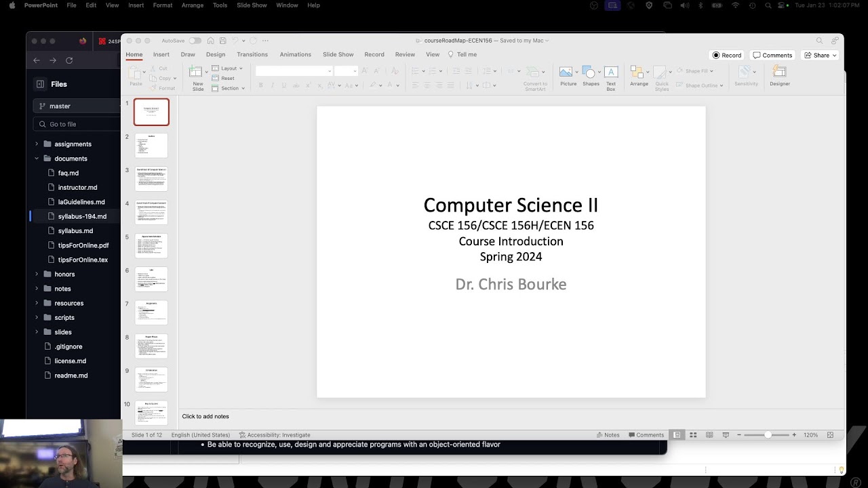
Task: Select slide 2 thumbnail
Action: click(x=151, y=145)
